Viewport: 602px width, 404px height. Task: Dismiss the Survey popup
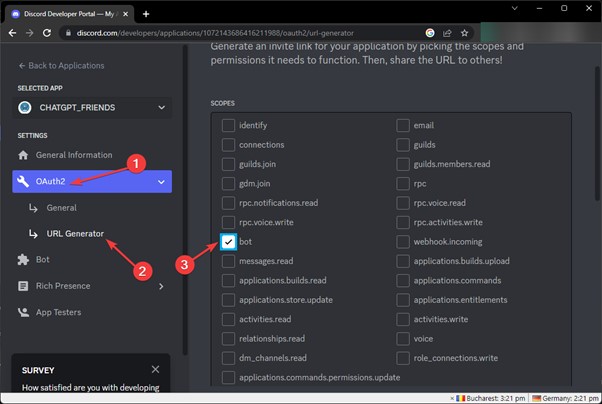click(x=154, y=369)
